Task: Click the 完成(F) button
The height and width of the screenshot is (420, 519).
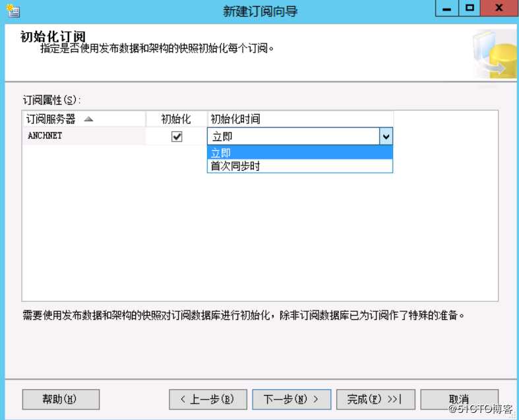Action: click(376, 399)
